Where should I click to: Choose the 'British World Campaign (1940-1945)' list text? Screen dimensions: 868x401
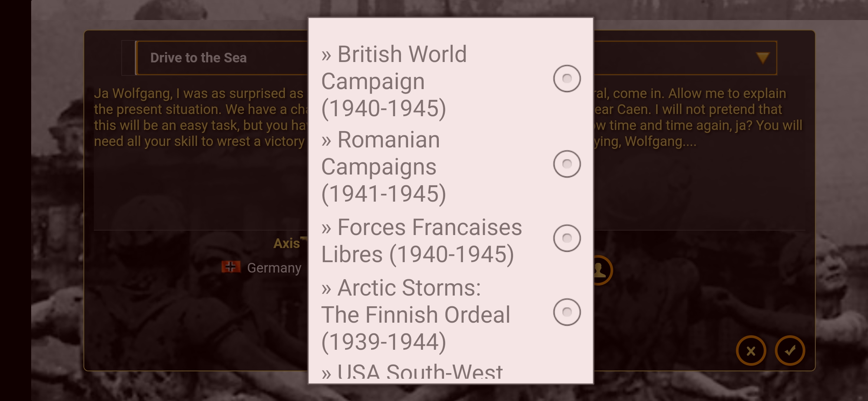[x=393, y=81]
